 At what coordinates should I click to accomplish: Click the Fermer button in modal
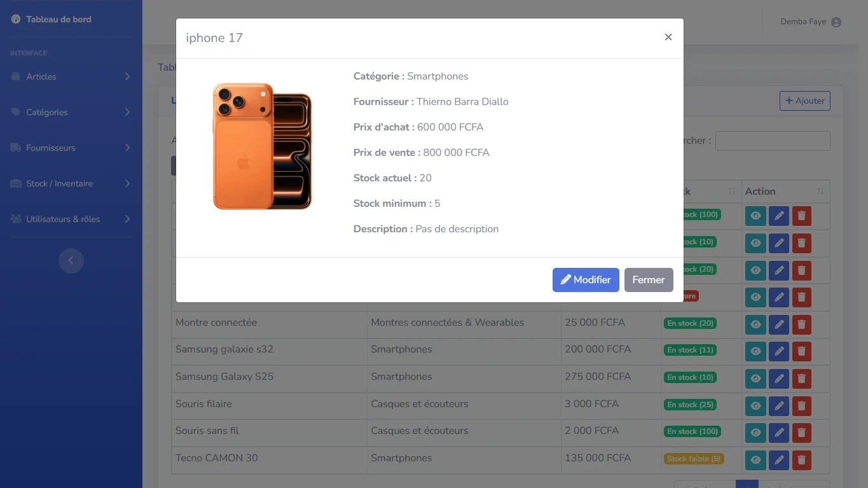point(648,280)
